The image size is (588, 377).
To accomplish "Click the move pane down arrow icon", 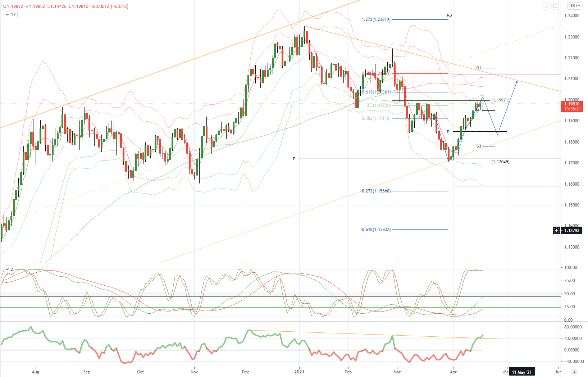I will (x=546, y=6).
